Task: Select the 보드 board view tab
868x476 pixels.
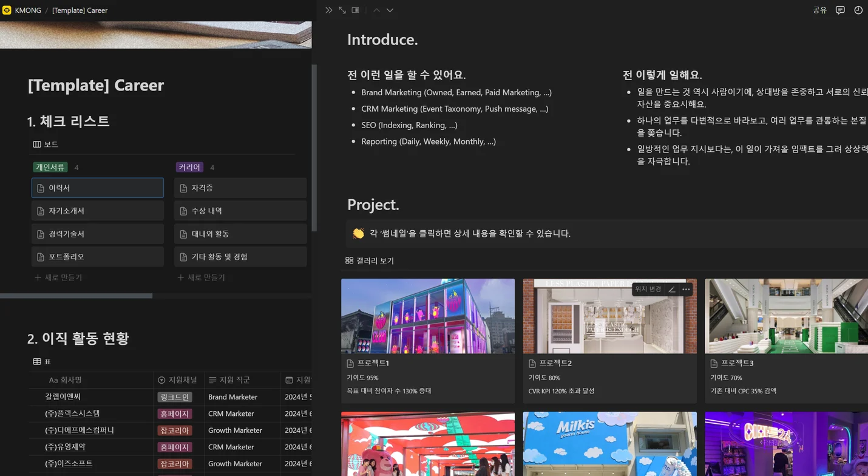Action: [46, 144]
